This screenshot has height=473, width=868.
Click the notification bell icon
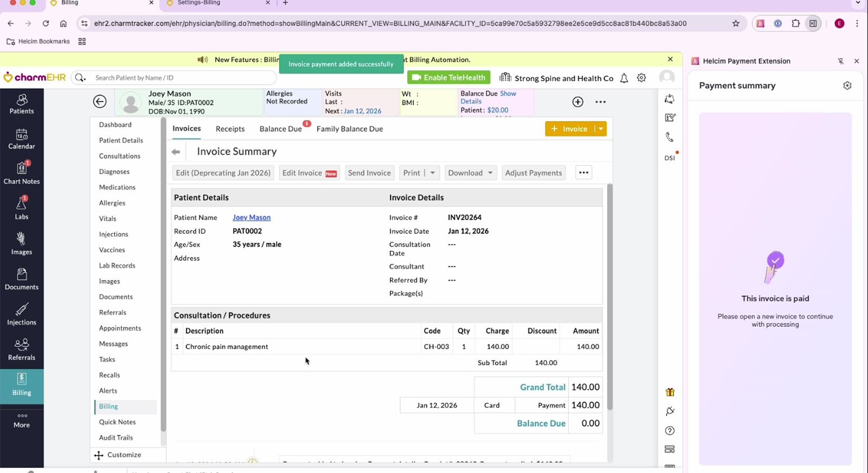point(624,78)
